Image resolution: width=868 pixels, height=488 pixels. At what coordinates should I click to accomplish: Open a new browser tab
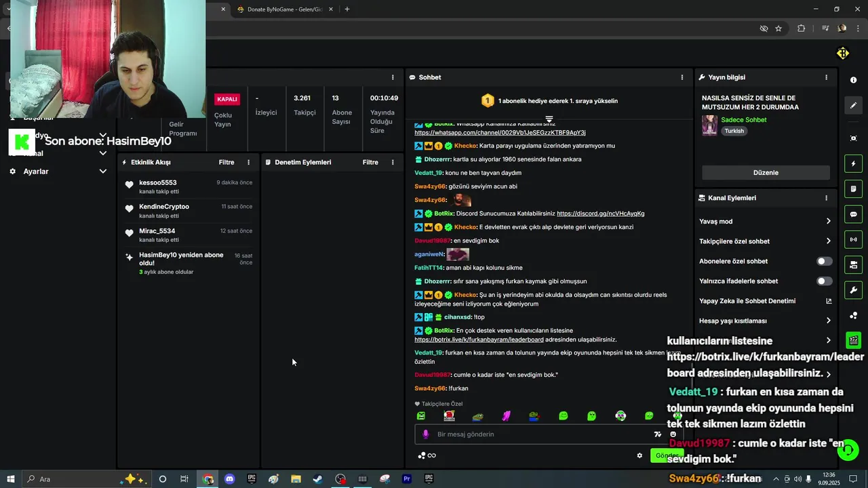pos(347,9)
